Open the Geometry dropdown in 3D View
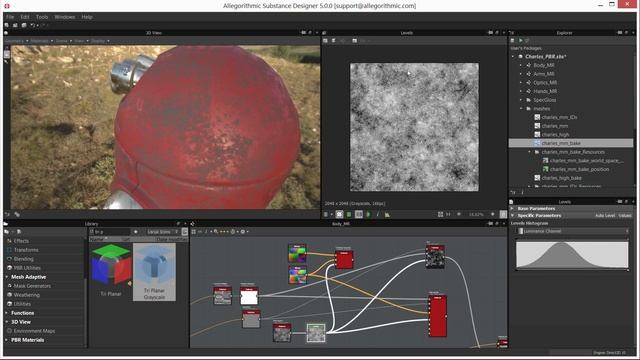640x360 pixels. point(16,41)
